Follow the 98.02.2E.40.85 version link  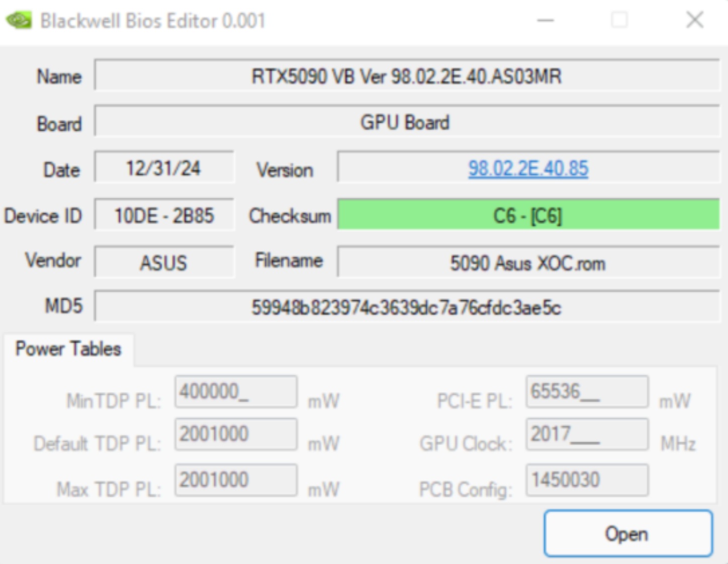coord(528,168)
